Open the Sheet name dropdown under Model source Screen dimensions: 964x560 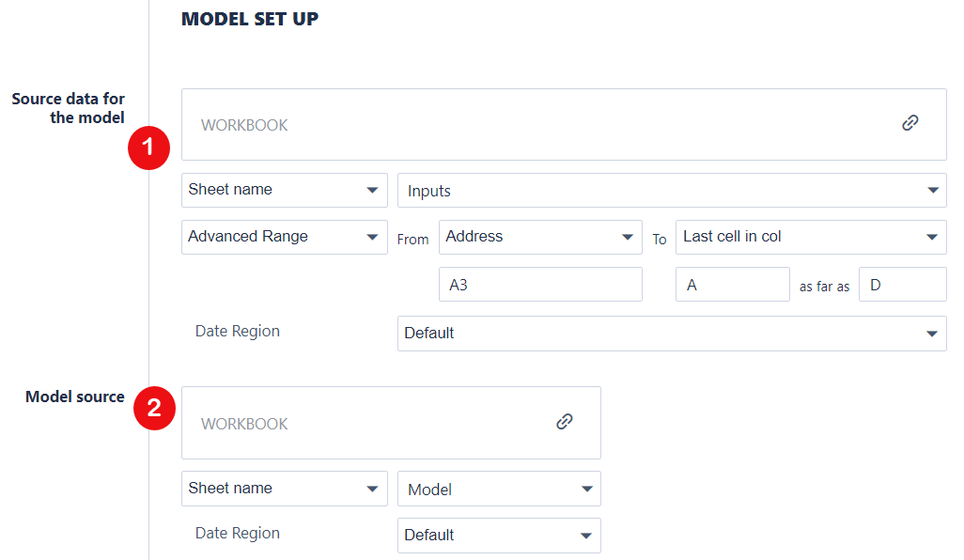[x=284, y=489]
